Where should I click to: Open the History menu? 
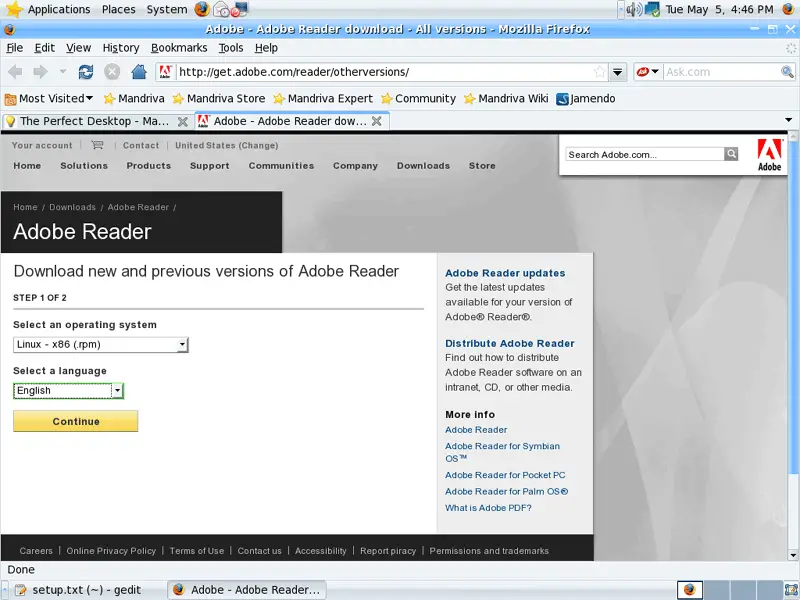pyautogui.click(x=121, y=48)
